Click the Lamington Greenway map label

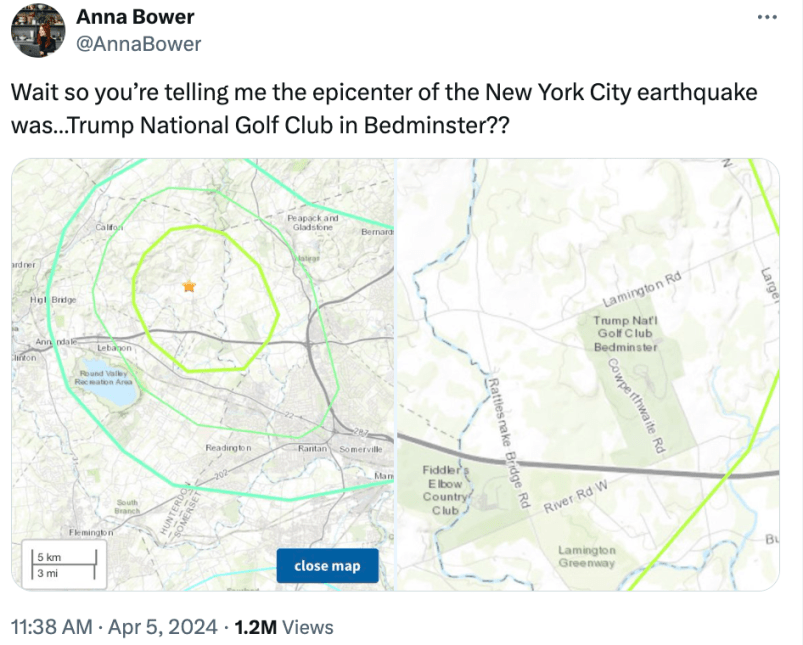[587, 557]
